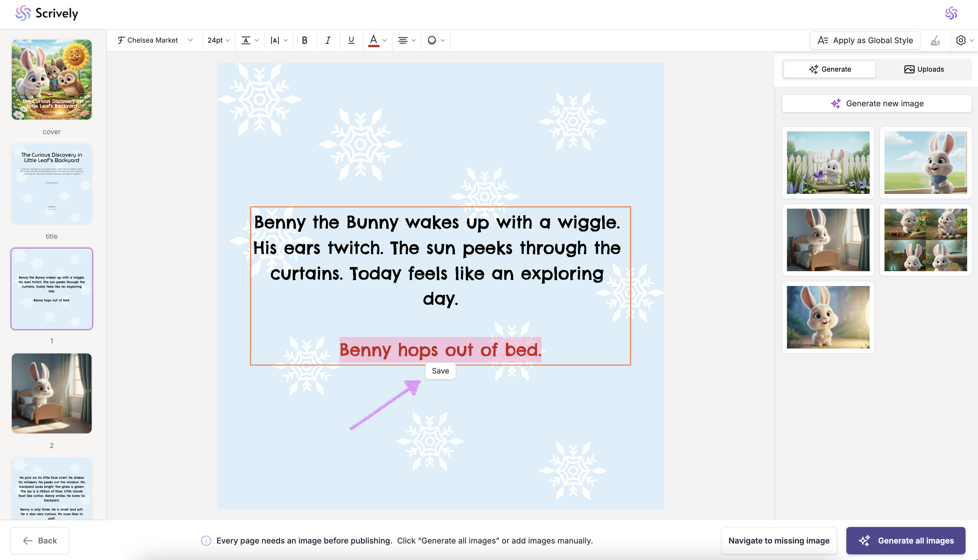Click Generate all images button
Image resolution: width=978 pixels, height=560 pixels.
906,540
